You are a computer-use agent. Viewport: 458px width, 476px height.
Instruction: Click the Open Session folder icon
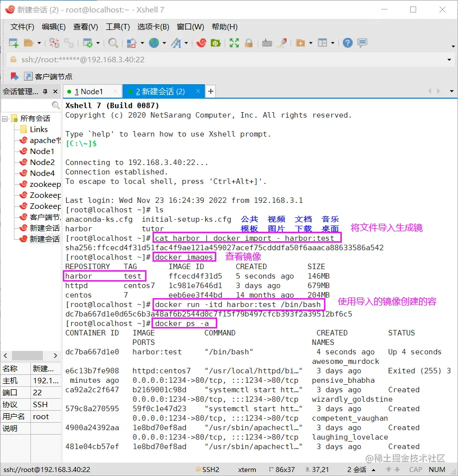28,43
